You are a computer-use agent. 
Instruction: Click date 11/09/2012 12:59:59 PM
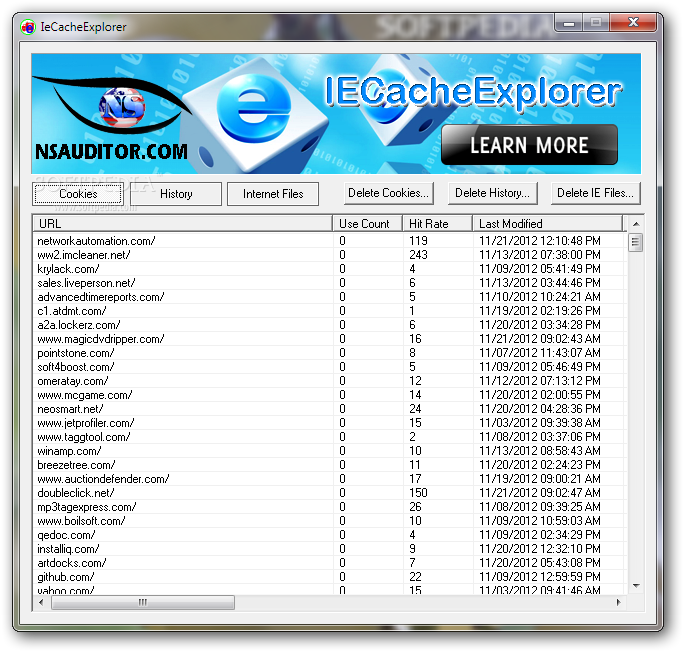click(540, 577)
